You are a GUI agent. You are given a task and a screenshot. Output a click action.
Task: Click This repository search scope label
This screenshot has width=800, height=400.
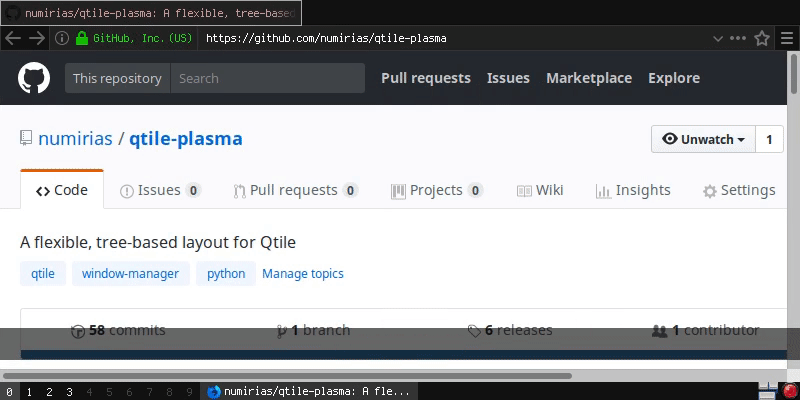click(117, 78)
